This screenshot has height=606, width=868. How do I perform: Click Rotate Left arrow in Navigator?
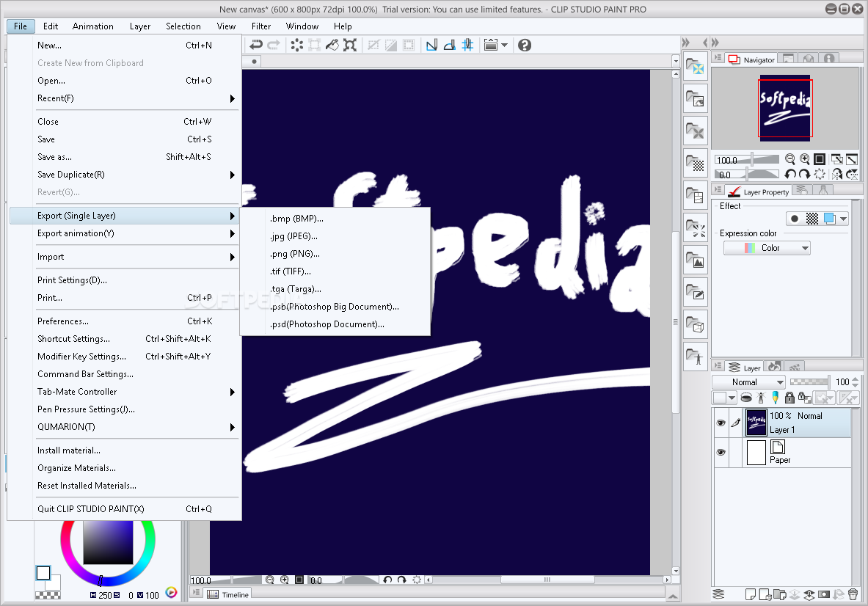click(x=790, y=175)
